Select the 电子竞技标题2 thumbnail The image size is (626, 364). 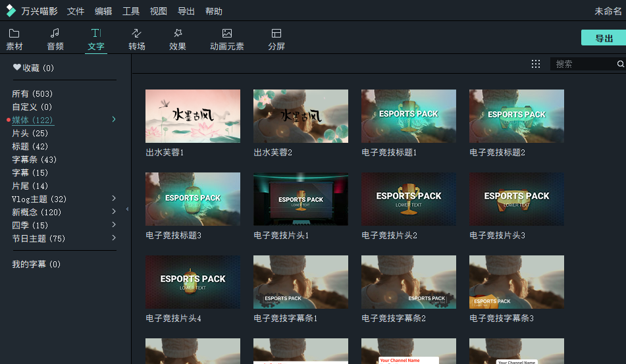point(517,116)
